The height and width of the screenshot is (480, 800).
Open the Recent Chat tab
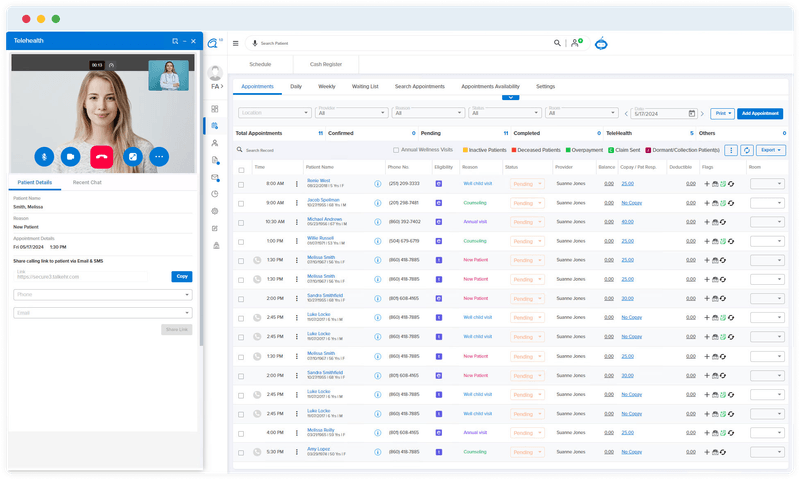click(86, 183)
